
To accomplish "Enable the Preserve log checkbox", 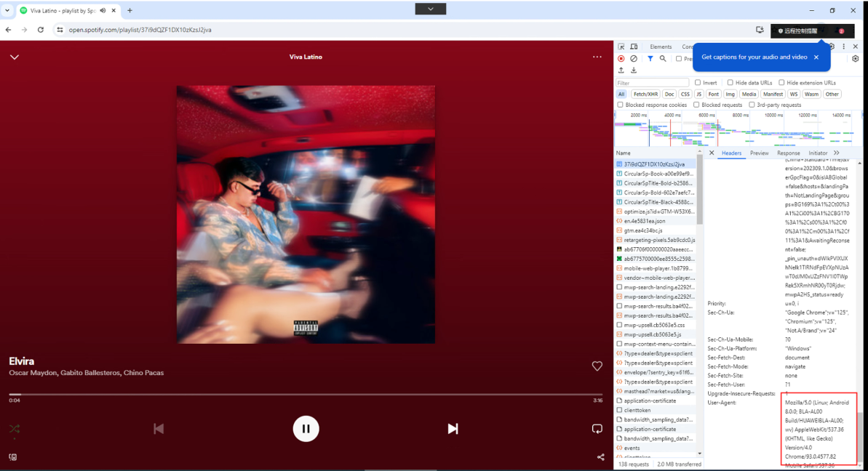I will 679,59.
